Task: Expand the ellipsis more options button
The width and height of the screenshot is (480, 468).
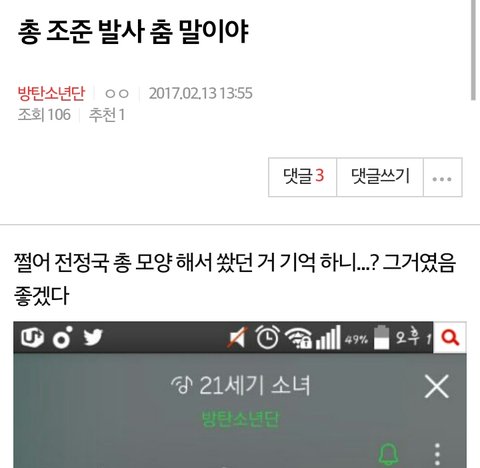Action: (x=442, y=177)
